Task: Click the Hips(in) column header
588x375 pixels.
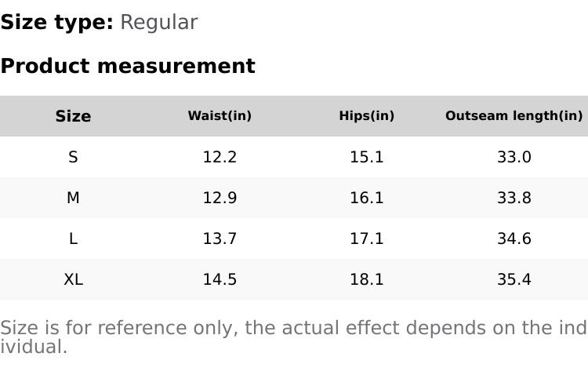Action: pos(366,116)
